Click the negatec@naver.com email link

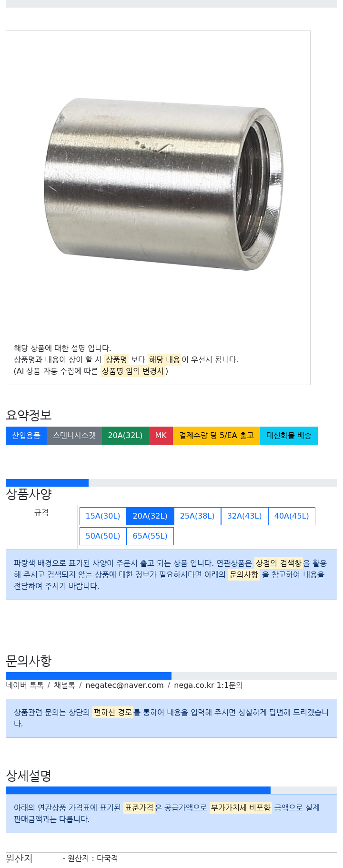click(124, 685)
